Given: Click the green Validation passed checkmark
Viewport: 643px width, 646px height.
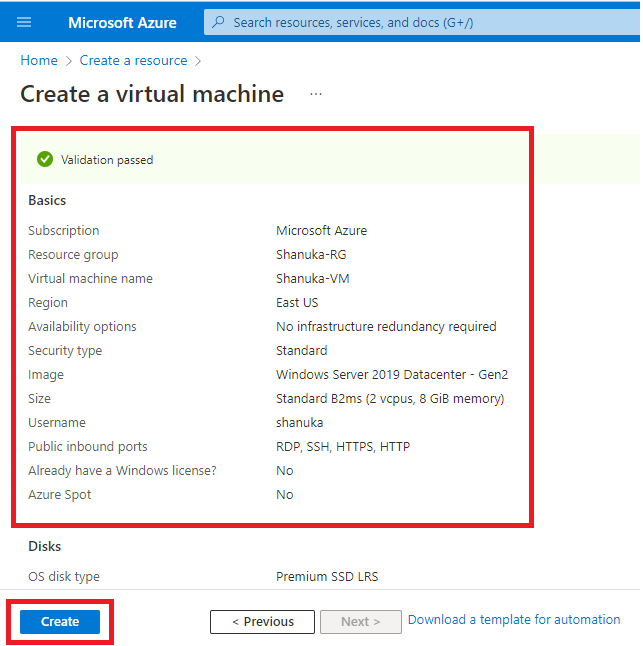Looking at the screenshot, I should [45, 159].
